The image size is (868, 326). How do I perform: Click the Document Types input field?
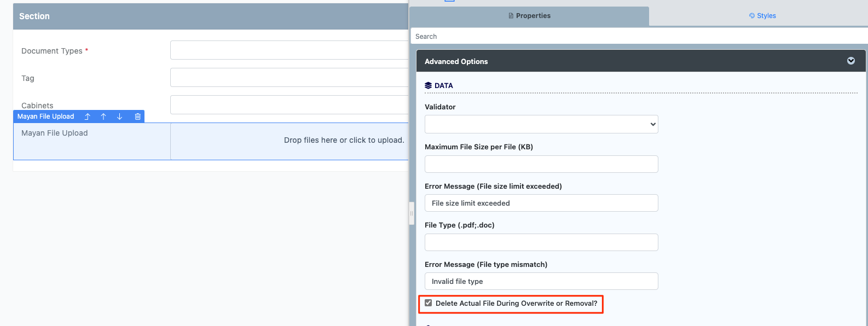click(x=290, y=50)
